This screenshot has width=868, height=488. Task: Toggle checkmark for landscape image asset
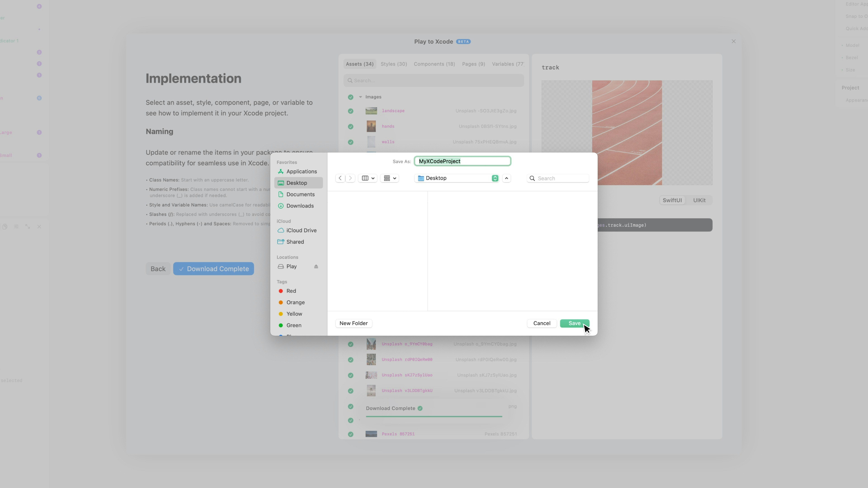(350, 111)
